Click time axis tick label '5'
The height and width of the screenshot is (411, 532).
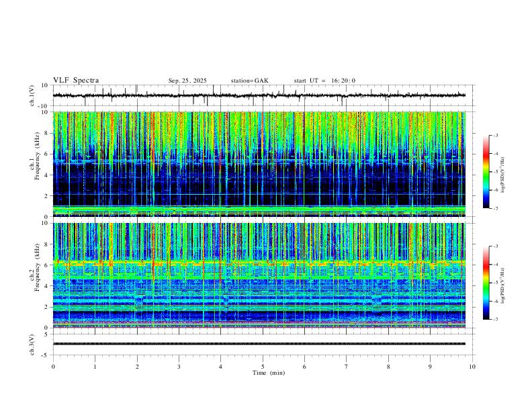point(263,367)
